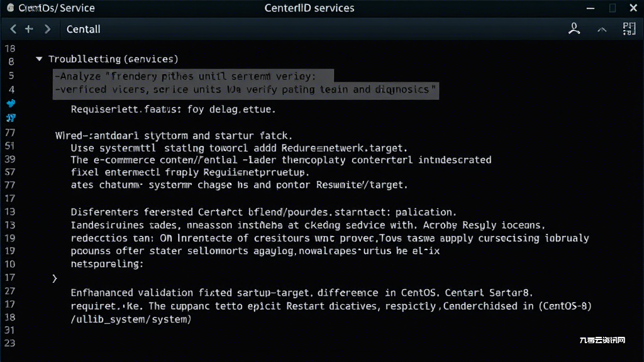This screenshot has height=362, width=644.
Task: Click the Centall tab label
Action: tap(84, 29)
